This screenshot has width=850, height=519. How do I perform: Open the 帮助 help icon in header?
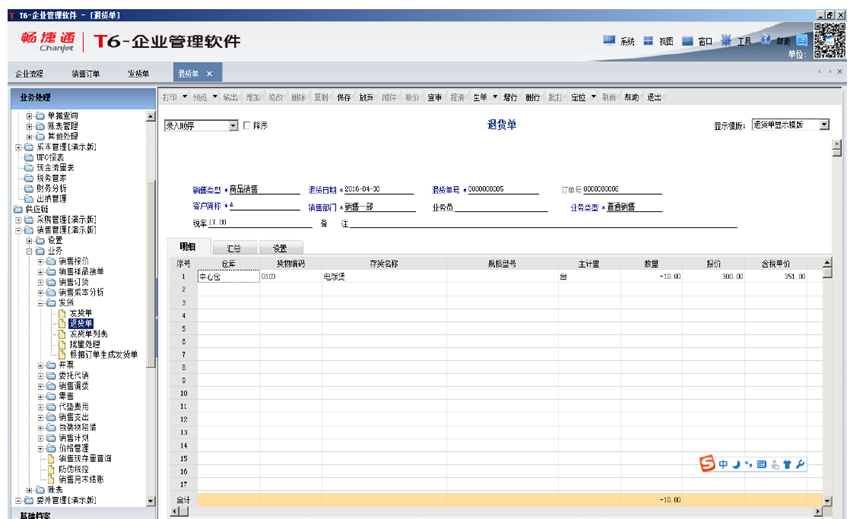tap(765, 39)
